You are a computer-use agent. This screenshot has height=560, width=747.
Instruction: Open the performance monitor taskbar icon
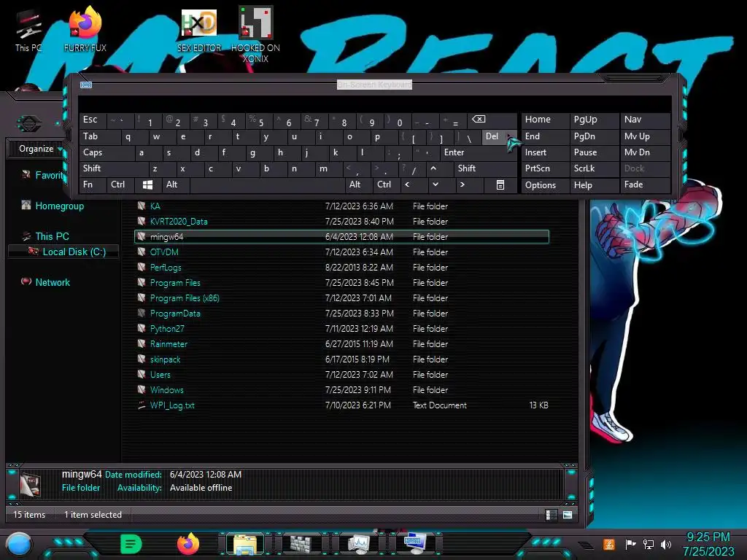tap(358, 544)
